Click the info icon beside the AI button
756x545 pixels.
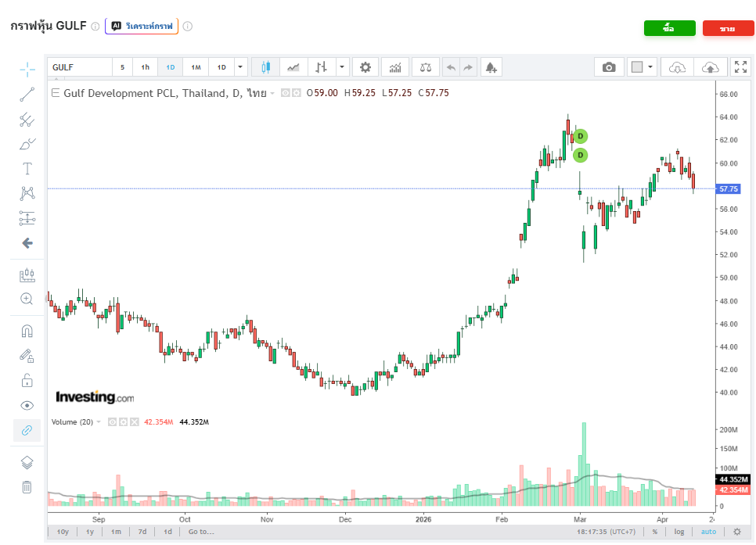coord(188,26)
